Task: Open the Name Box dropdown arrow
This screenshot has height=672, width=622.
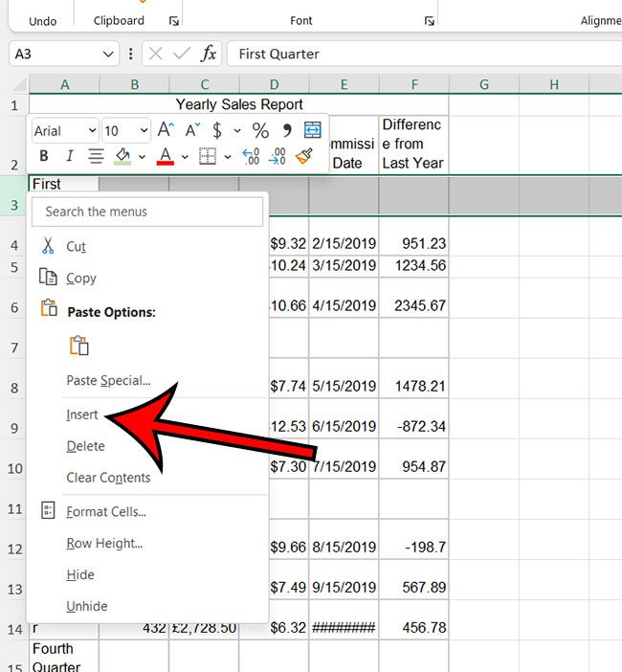Action: (108, 55)
